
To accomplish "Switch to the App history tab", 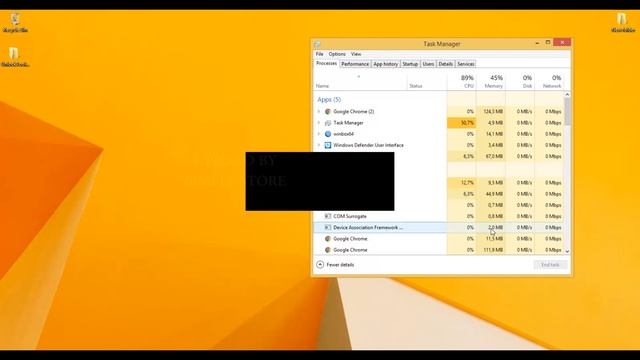I will click(385, 64).
